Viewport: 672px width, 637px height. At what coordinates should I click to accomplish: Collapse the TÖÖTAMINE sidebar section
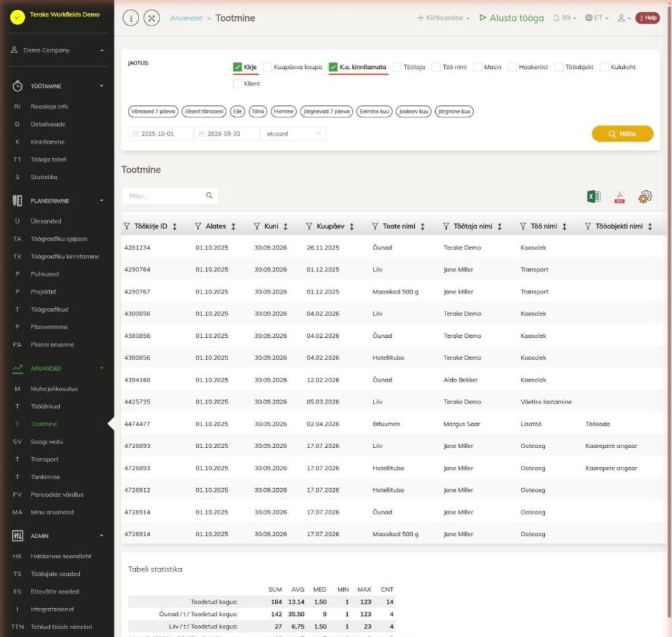point(58,86)
